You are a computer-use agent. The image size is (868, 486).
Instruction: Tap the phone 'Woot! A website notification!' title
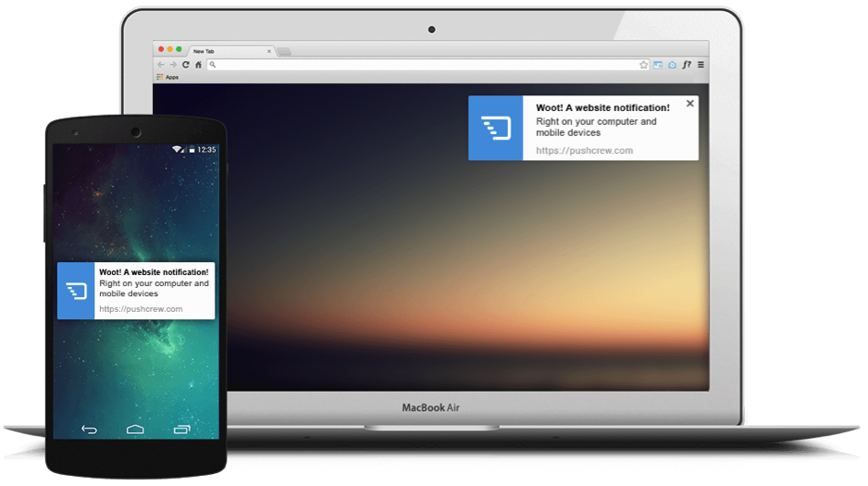coord(154,272)
